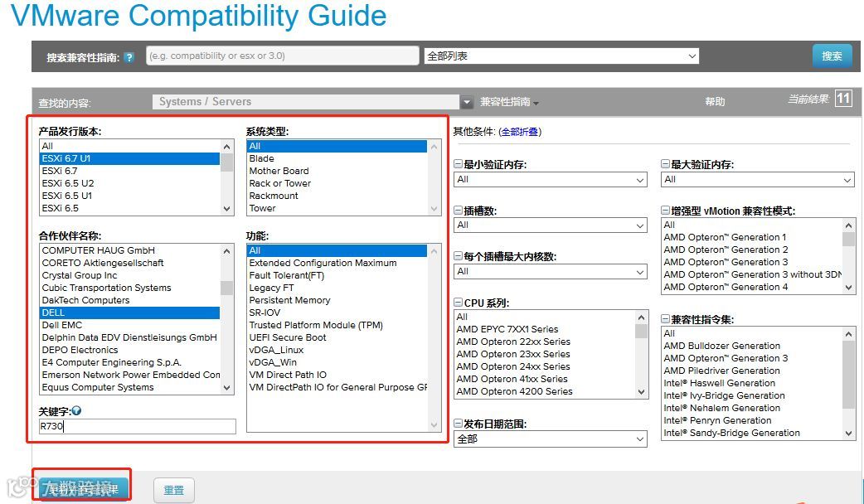Image resolution: width=864 pixels, height=504 pixels.
Task: Collapse the 发布日期范围 section toggle
Action: [458, 424]
